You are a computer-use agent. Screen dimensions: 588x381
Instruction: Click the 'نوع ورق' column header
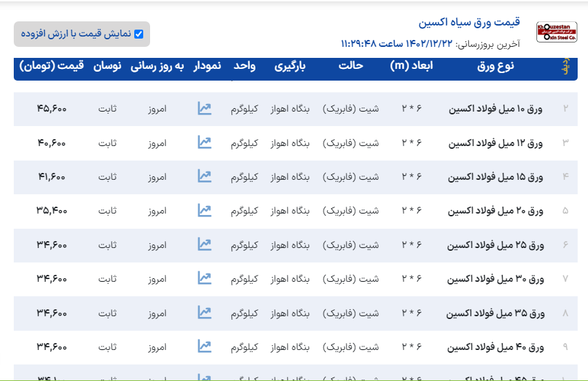point(496,66)
